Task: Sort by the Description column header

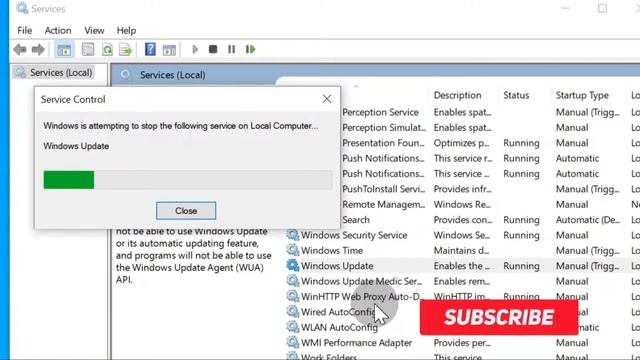Action: tap(458, 95)
